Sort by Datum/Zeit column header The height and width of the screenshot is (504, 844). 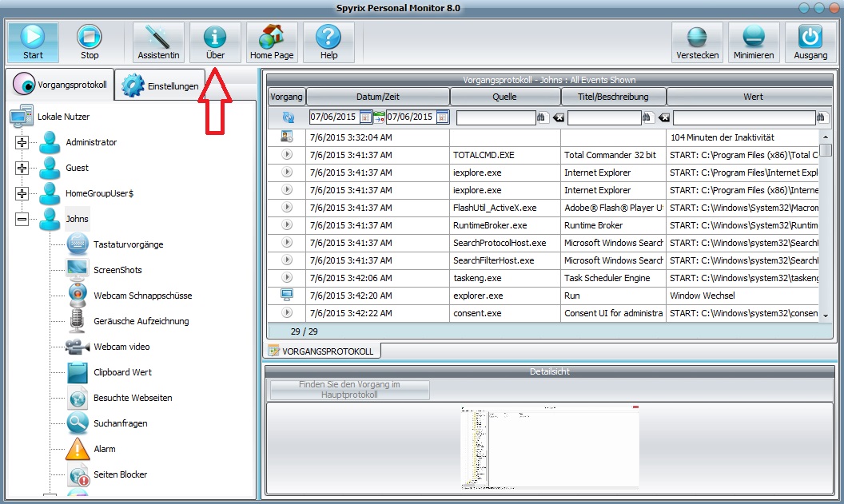pos(378,97)
